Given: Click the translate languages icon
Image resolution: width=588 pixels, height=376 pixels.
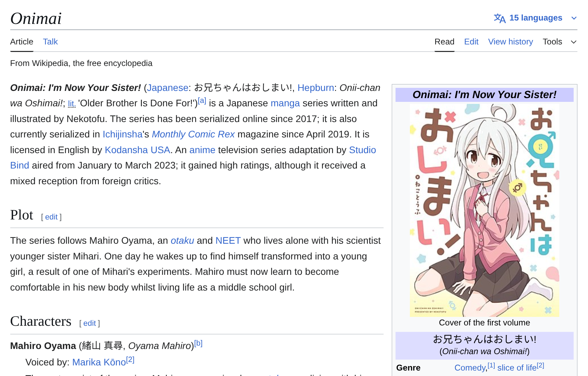Looking at the screenshot, I should pyautogui.click(x=499, y=18).
